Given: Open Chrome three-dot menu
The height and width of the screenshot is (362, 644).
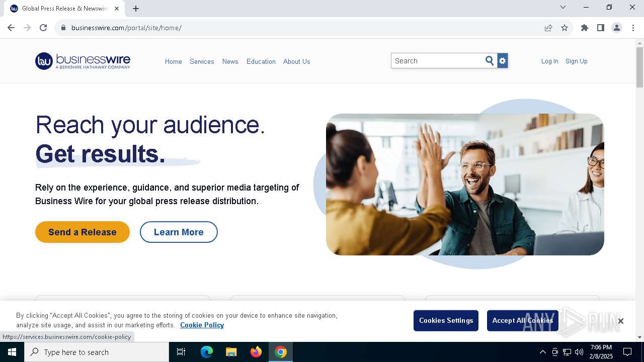Looking at the screenshot, I should [x=633, y=28].
